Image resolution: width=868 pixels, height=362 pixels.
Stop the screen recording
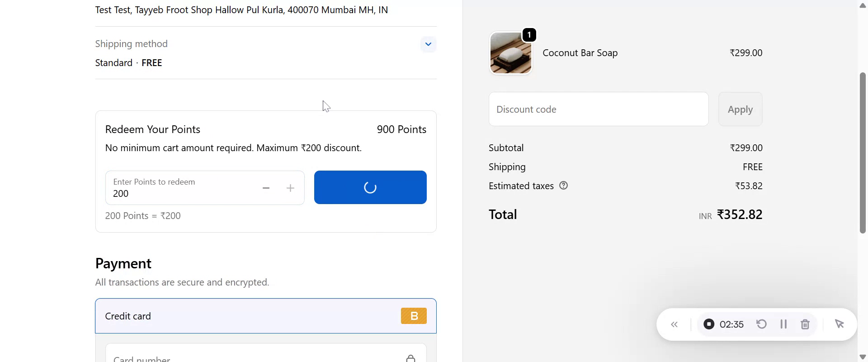pyautogui.click(x=709, y=324)
